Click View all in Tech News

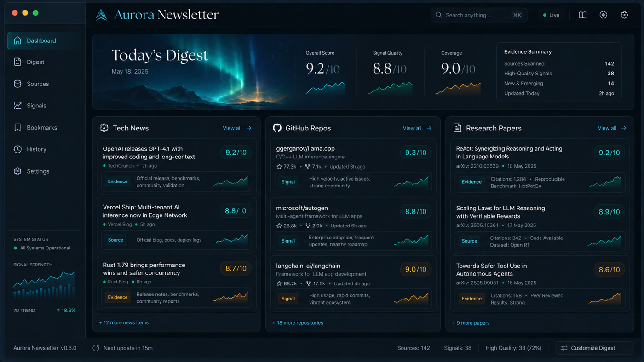[237, 128]
